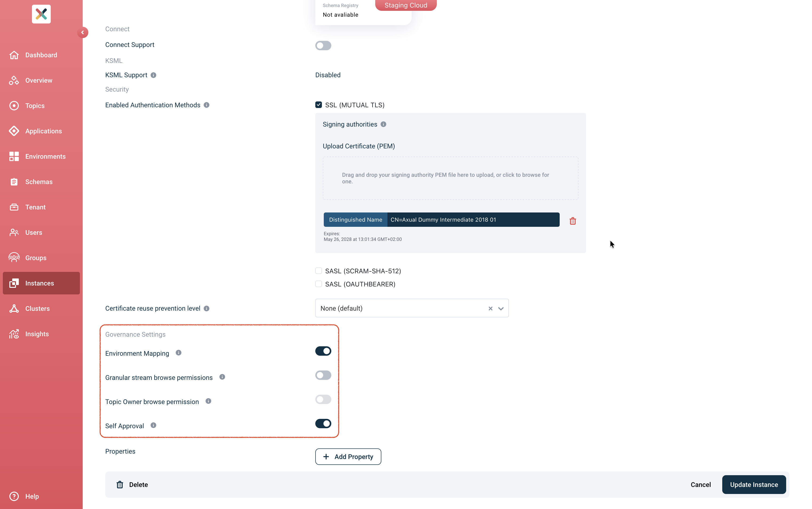Disable the Environment Mapping toggle

click(x=323, y=351)
